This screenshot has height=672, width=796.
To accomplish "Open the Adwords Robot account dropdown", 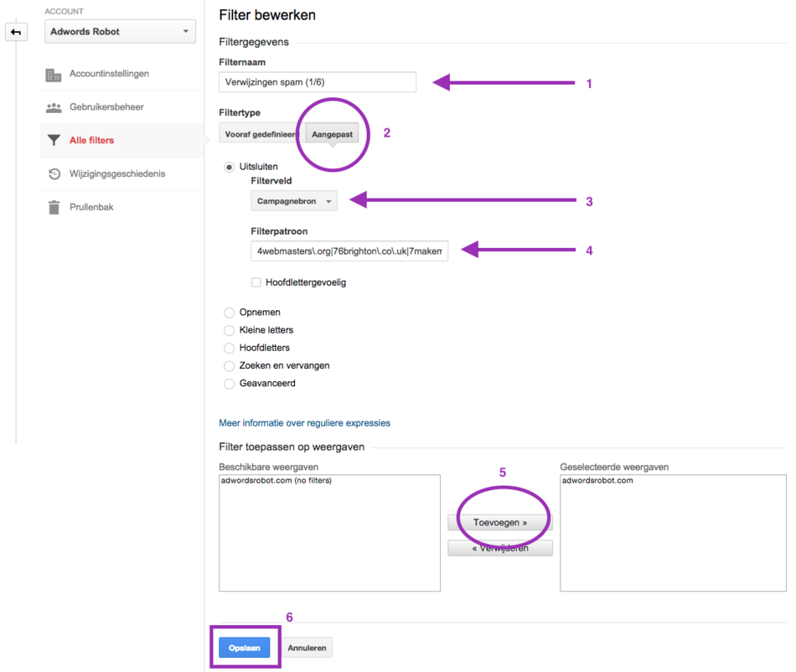I will (120, 32).
